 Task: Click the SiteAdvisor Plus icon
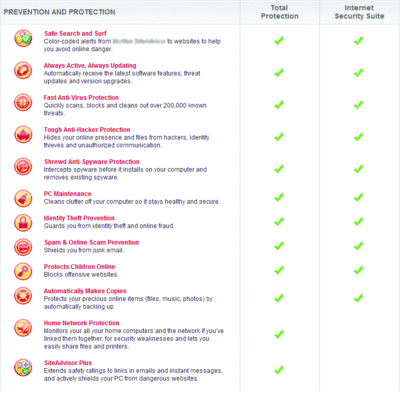23,367
